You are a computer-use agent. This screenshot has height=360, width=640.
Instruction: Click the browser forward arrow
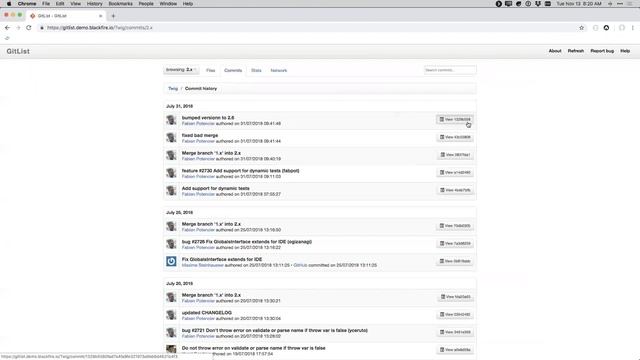pyautogui.click(x=18, y=28)
